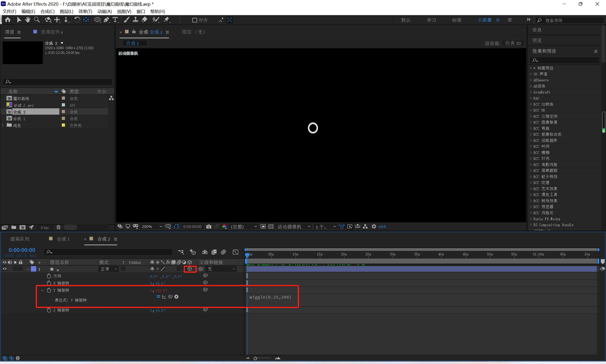Select the 标准 workspace
Image resolution: width=606 pixels, height=364 pixels.
tap(457, 20)
